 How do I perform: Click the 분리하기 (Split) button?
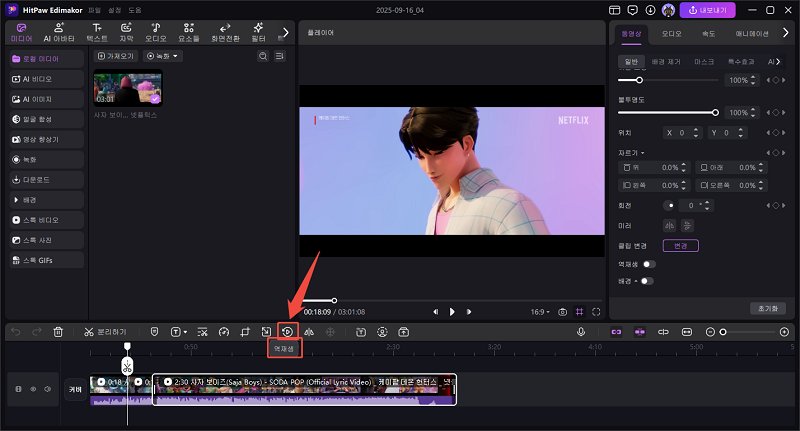(x=105, y=332)
